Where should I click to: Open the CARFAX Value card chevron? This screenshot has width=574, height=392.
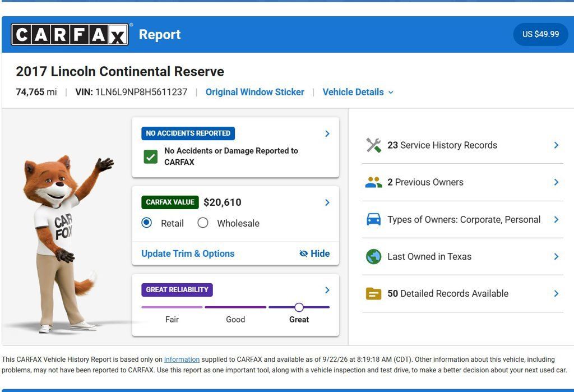click(327, 202)
